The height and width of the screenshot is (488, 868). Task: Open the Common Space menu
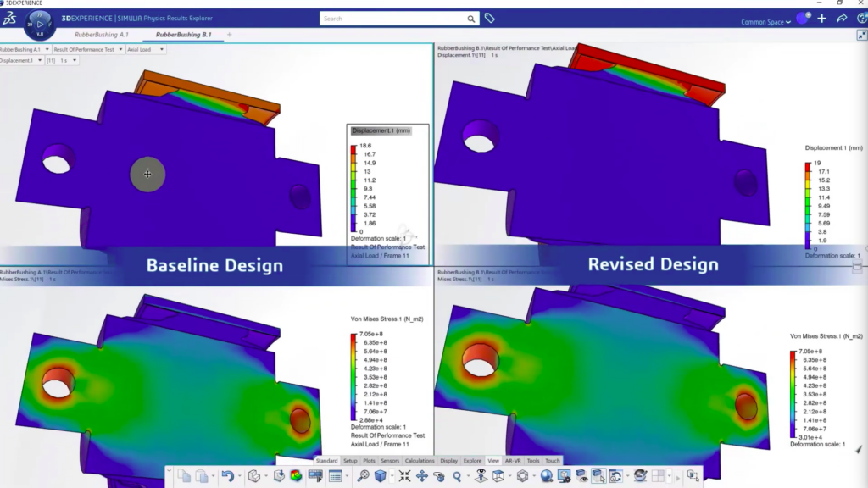click(765, 22)
